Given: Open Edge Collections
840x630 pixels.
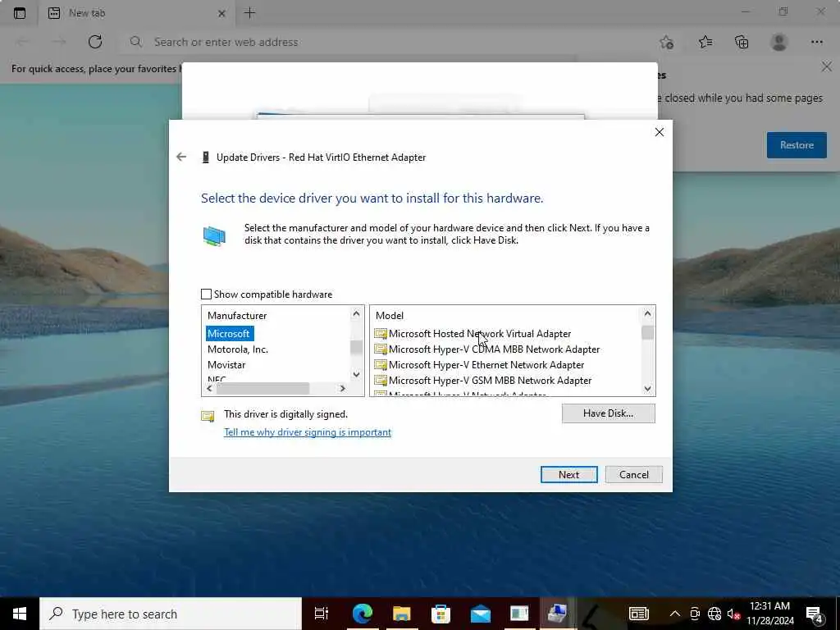Looking at the screenshot, I should (742, 42).
